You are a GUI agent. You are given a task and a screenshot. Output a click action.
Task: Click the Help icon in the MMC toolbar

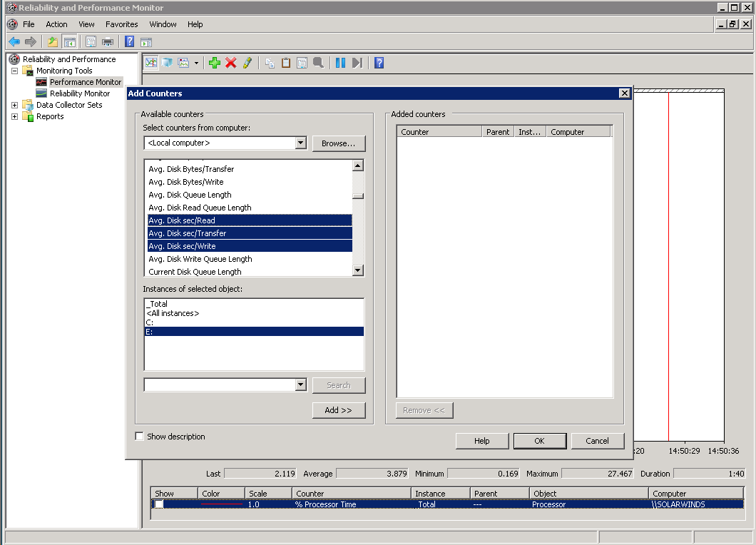[x=129, y=42]
